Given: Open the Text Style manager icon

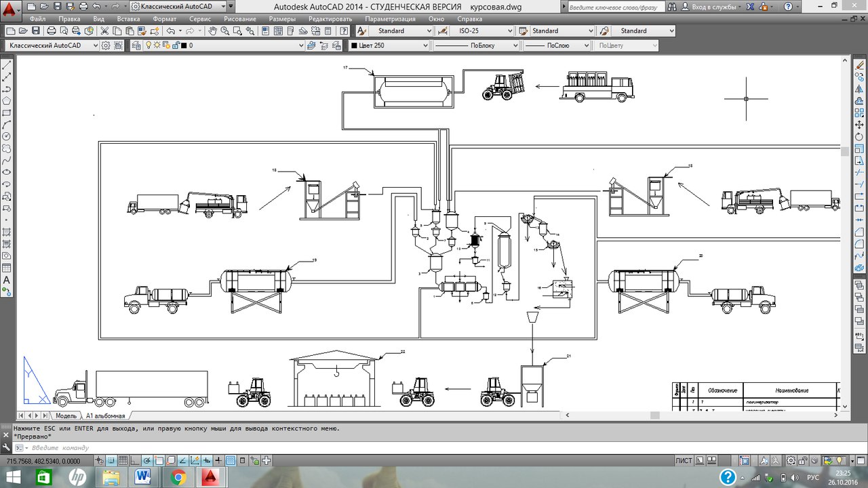Looking at the screenshot, I should pos(361,31).
